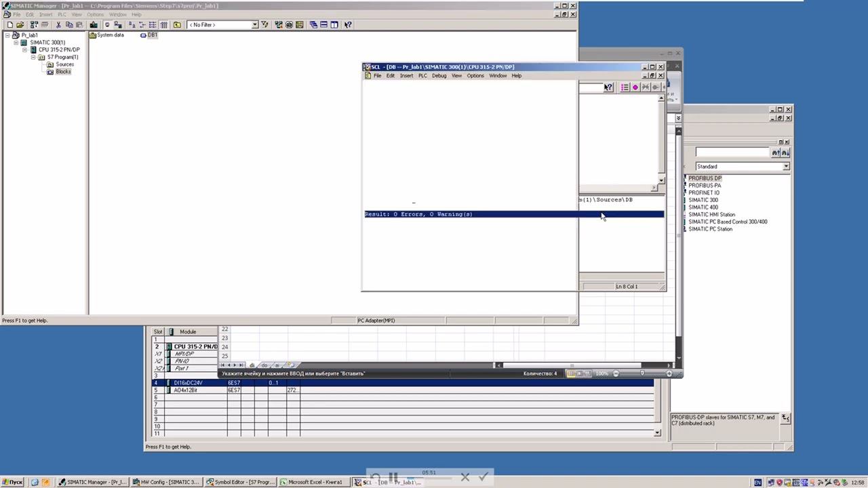Click New Project icon in SIMATIC Manager toolbar

pos(9,24)
